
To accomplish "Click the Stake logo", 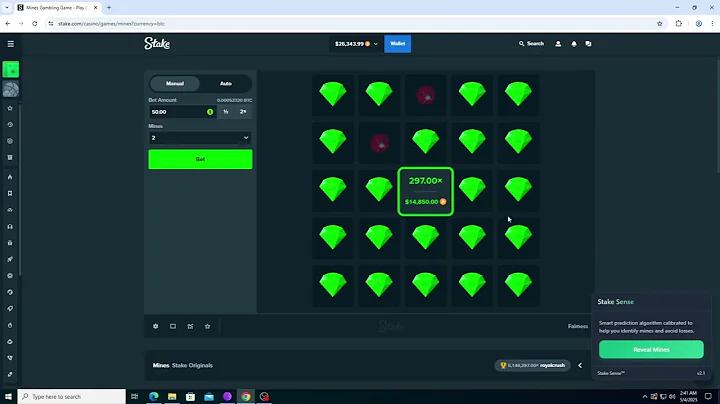I will coord(157,43).
